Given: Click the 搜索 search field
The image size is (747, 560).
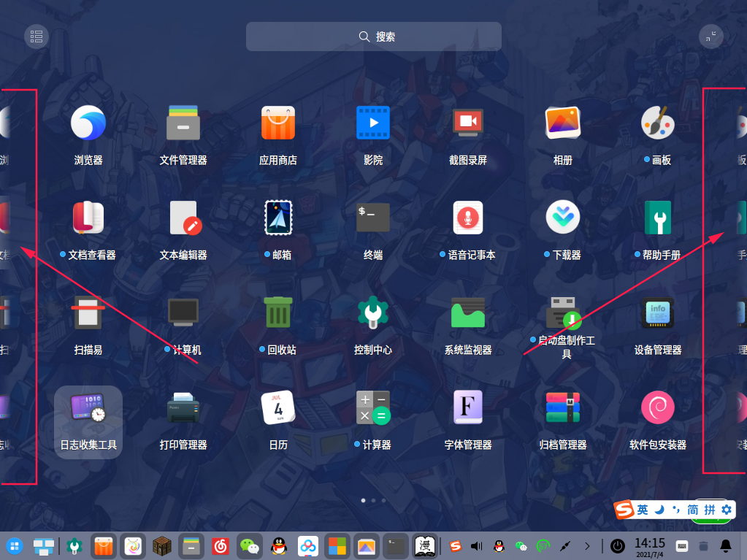Looking at the screenshot, I should (374, 37).
